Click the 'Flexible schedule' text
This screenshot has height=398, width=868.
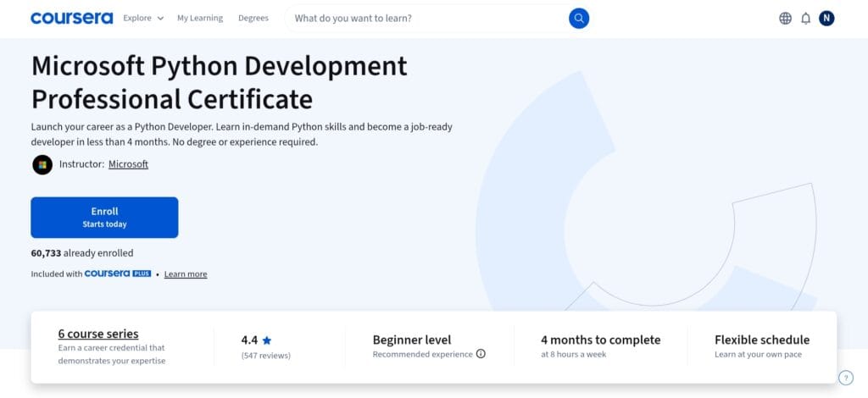(762, 340)
